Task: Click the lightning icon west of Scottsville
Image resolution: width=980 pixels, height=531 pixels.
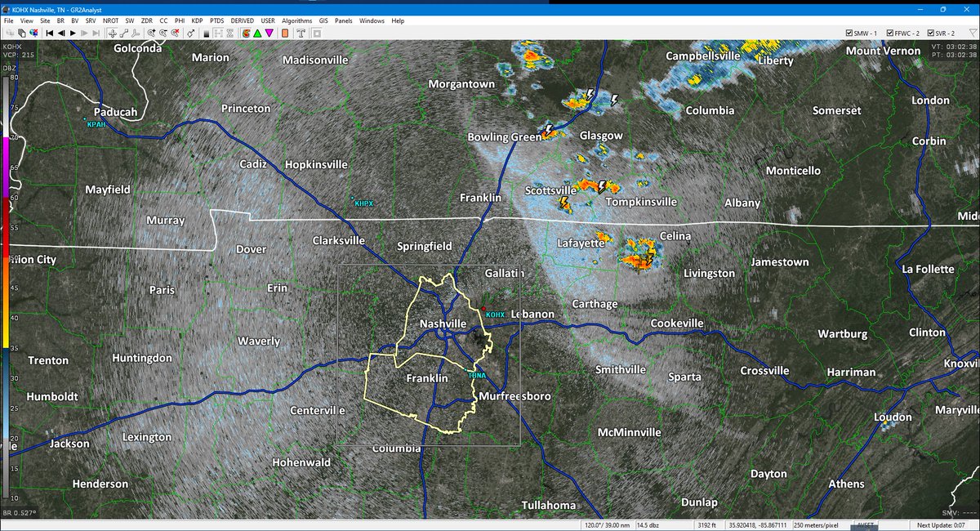Action: [563, 202]
